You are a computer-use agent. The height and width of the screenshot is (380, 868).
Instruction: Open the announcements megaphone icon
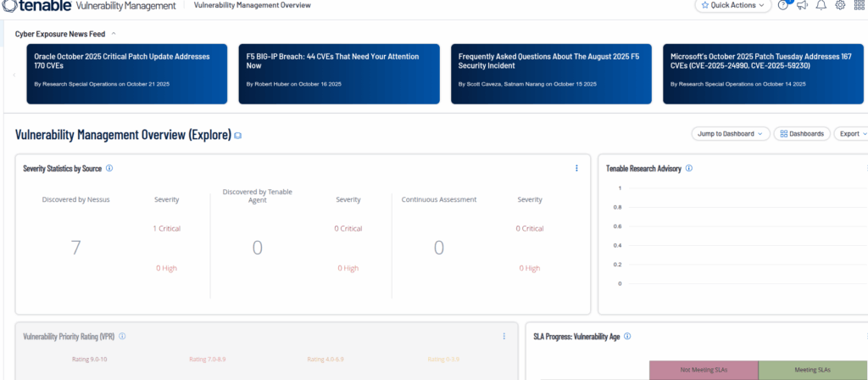tap(802, 5)
